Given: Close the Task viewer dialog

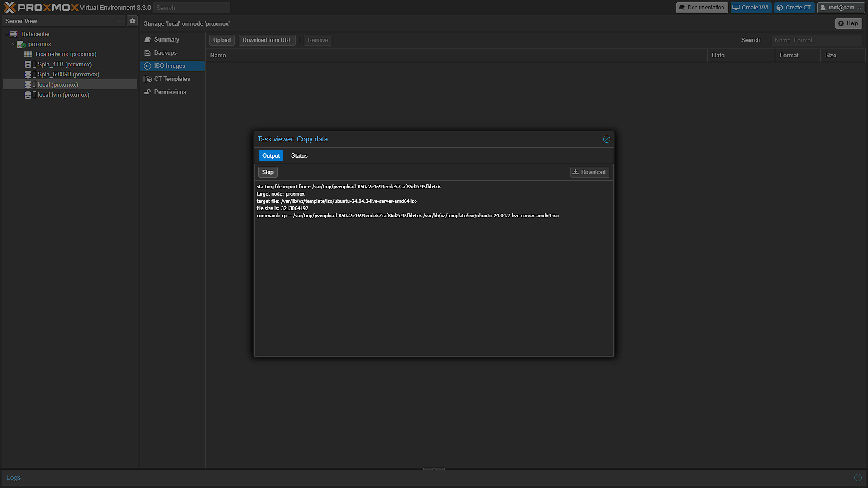Looking at the screenshot, I should point(607,139).
